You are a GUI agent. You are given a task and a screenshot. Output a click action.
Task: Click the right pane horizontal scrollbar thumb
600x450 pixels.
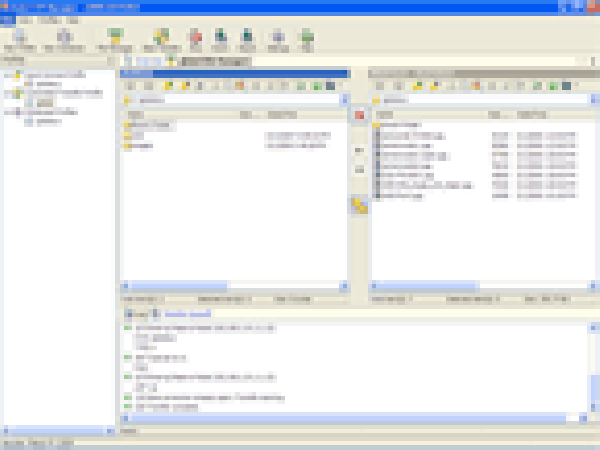(428, 285)
